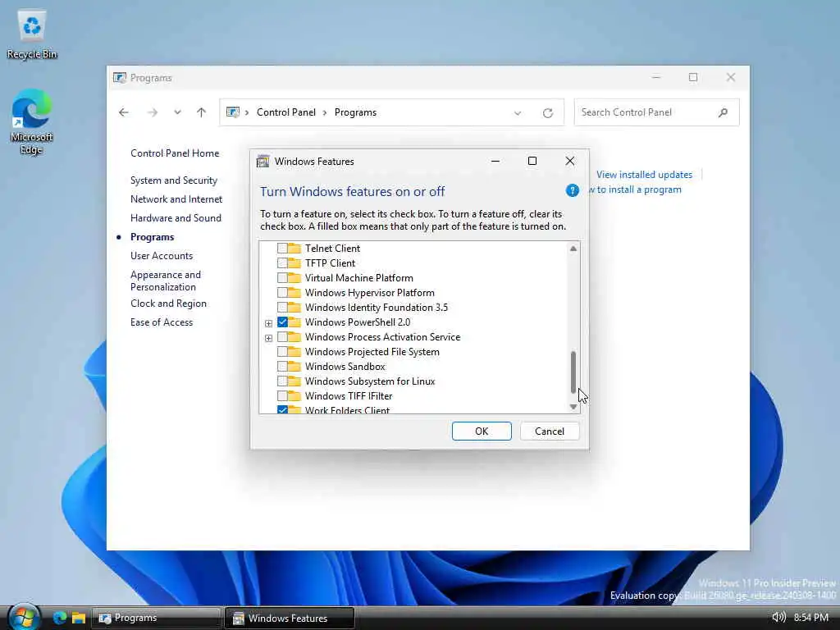Click the Control Panel address bar icon
840x630 pixels.
click(232, 112)
